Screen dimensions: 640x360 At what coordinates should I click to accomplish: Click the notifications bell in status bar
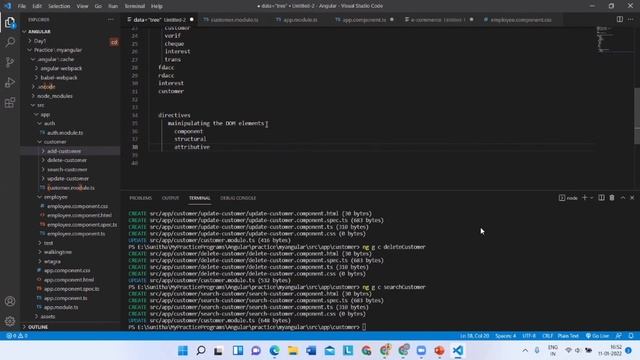tap(631, 336)
